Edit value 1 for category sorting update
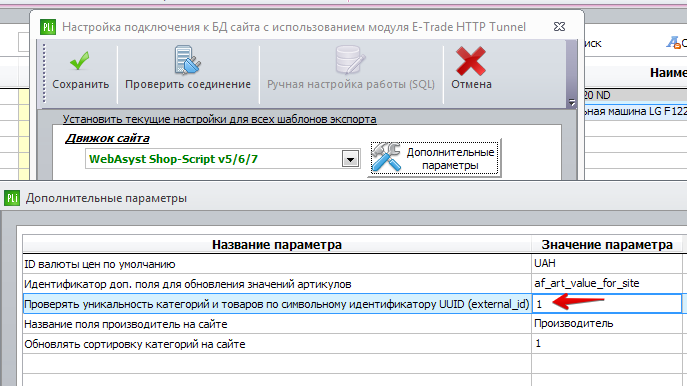The width and height of the screenshot is (687, 386). pyautogui.click(x=607, y=344)
